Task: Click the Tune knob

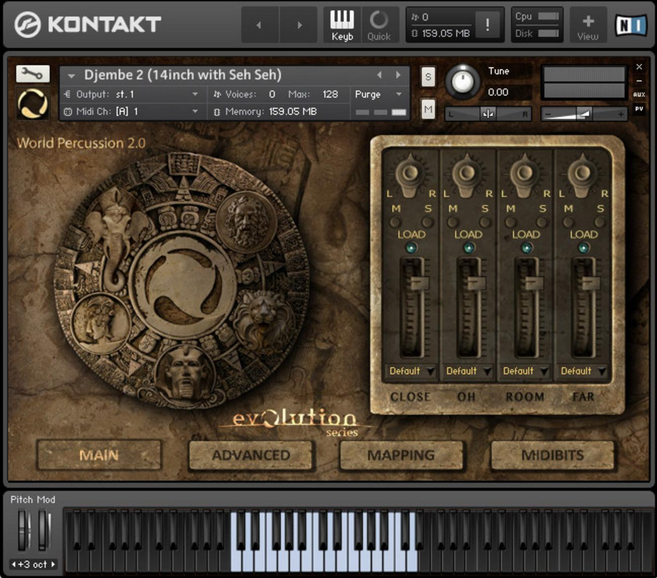Action: click(x=462, y=82)
